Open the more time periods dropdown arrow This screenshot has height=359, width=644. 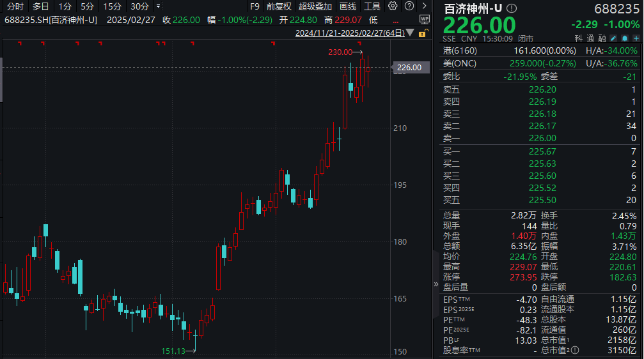click(158, 6)
